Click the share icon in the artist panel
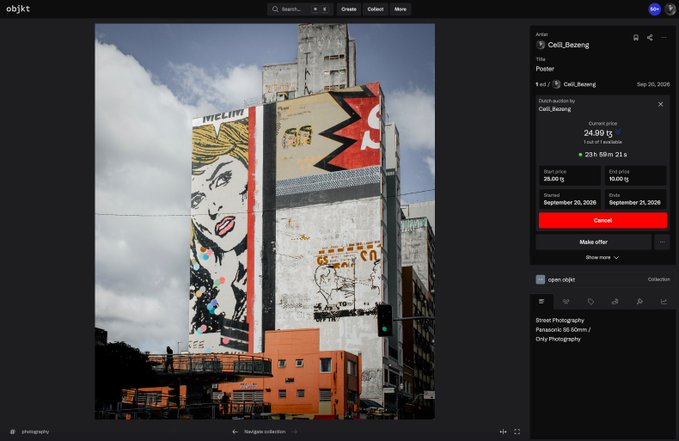The width and height of the screenshot is (679, 441). coord(650,38)
